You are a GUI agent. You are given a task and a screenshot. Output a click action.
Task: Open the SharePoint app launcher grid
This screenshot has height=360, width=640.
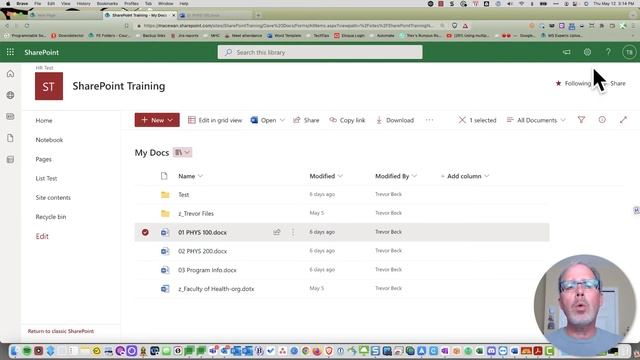point(10,52)
